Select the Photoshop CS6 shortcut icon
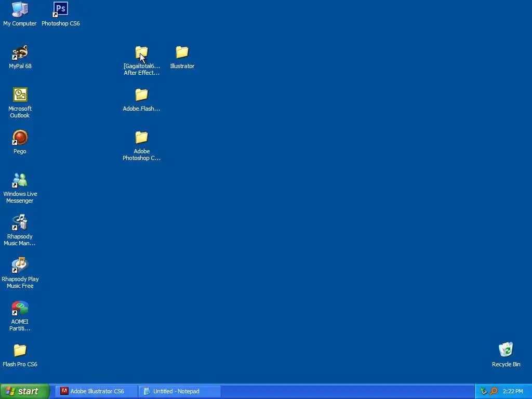532x399 pixels. [x=61, y=9]
